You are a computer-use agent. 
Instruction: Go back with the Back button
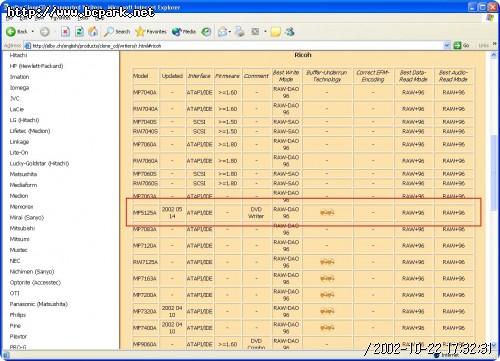(x=17, y=32)
